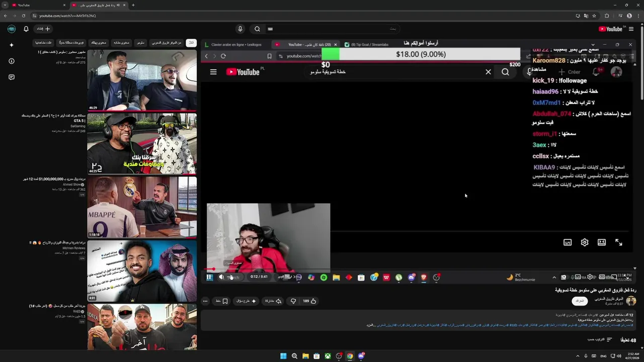Like the video showing 189 likes

click(x=309, y=301)
